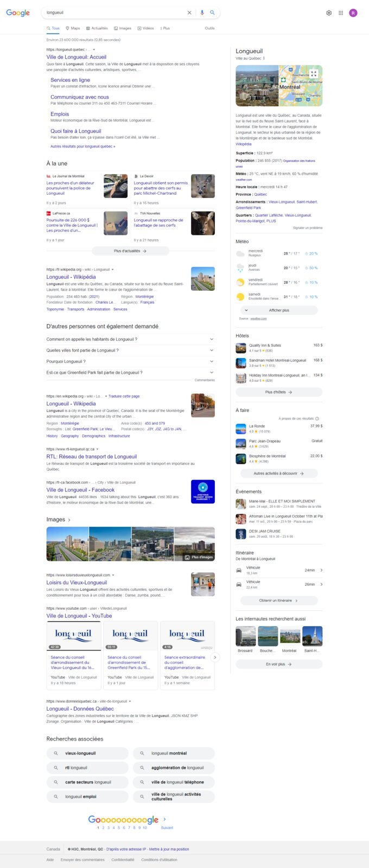Open Brossard related city thumbnail
The height and width of the screenshot is (868, 369).
click(x=245, y=640)
